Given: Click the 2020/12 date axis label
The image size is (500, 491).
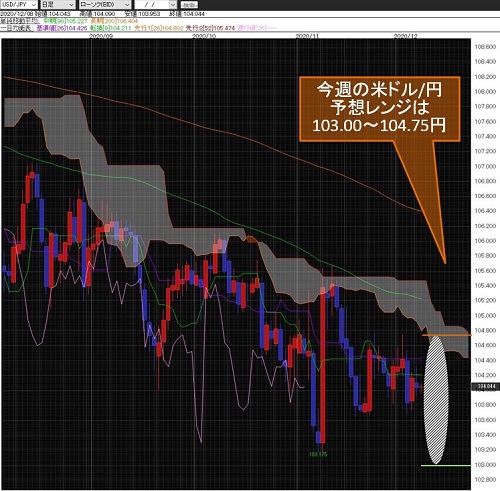Looking at the screenshot, I should pyautogui.click(x=405, y=36).
